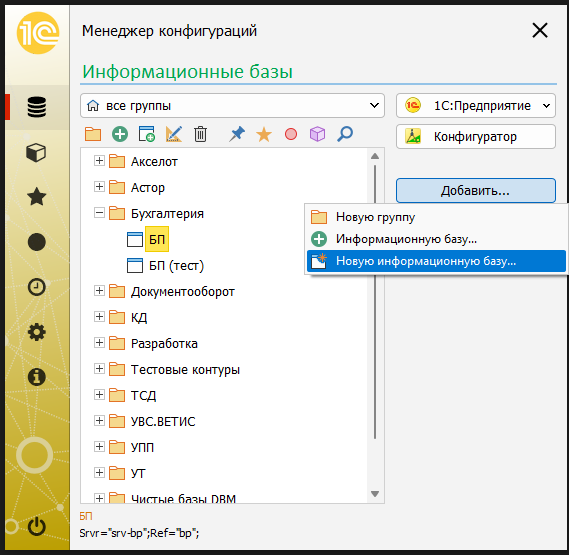Open favorites star section in sidebar
This screenshot has width=569, height=555.
37,197
